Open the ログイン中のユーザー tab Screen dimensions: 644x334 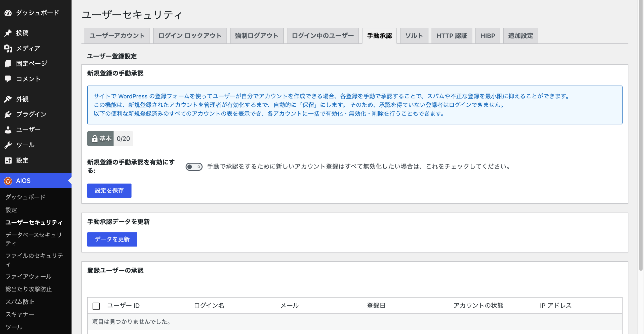pyautogui.click(x=323, y=36)
